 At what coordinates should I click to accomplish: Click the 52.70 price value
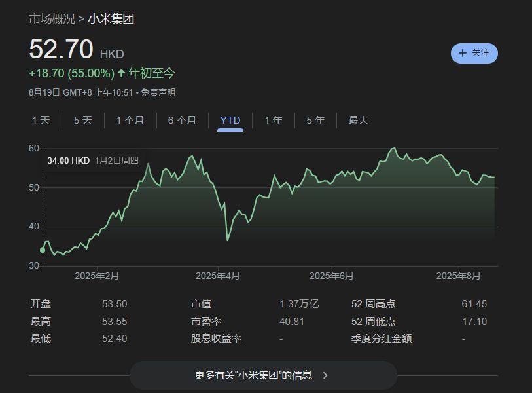[x=61, y=49]
